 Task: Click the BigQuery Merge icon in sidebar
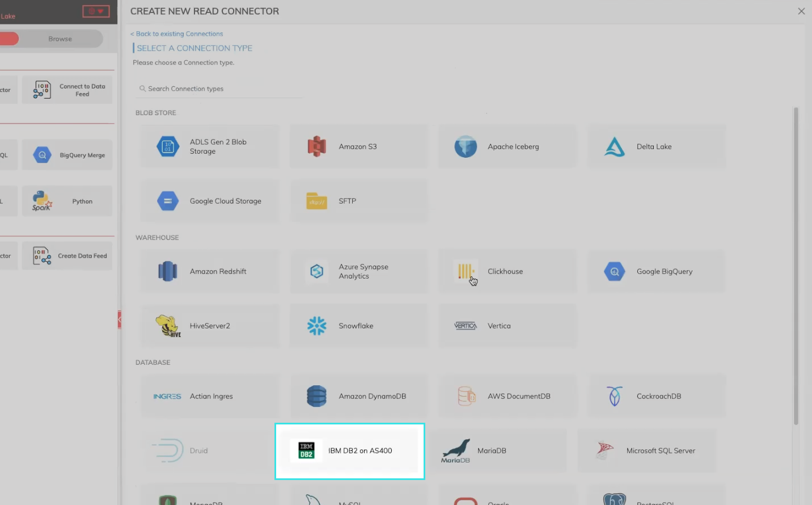[x=42, y=155]
